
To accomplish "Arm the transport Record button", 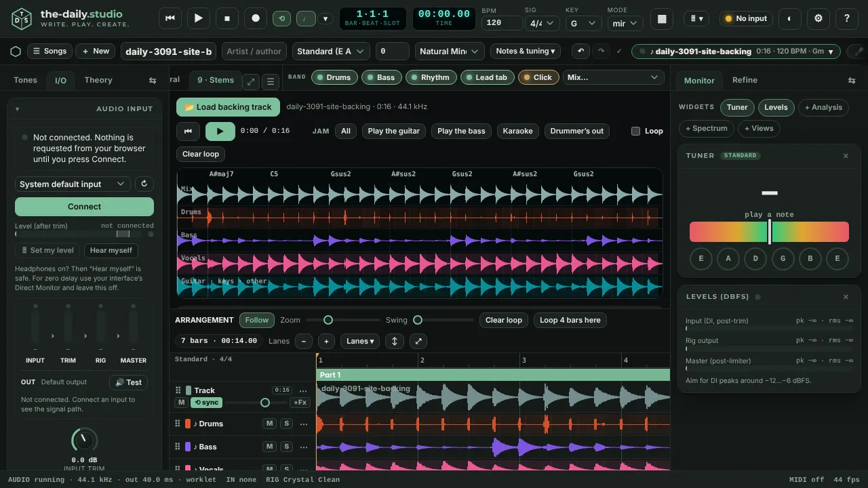I will (256, 18).
